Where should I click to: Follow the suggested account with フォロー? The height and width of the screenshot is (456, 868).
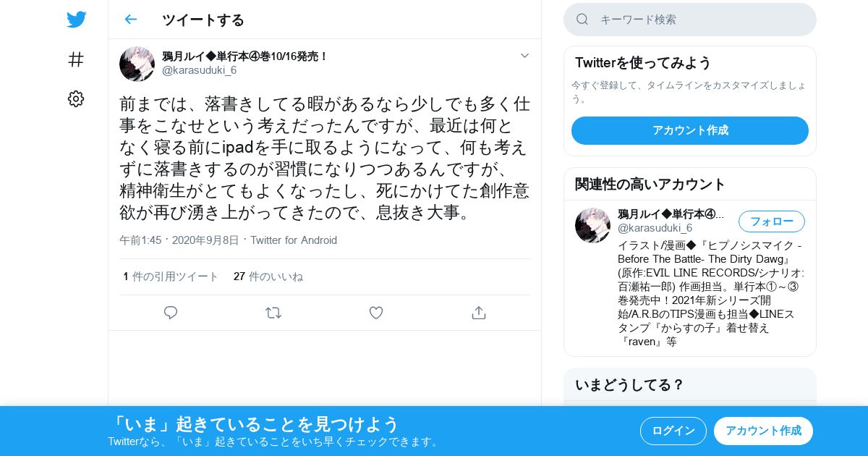point(772,221)
